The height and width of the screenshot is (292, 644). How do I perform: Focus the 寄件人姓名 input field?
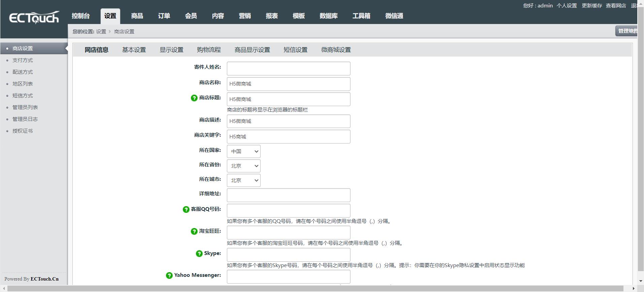point(289,68)
